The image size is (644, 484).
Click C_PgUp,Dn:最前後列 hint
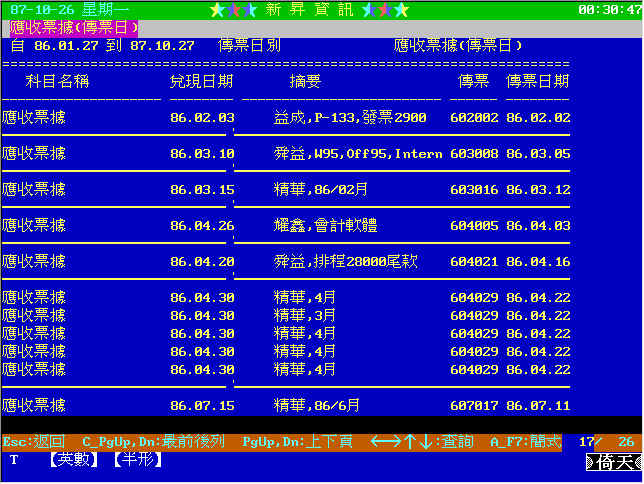(153, 442)
